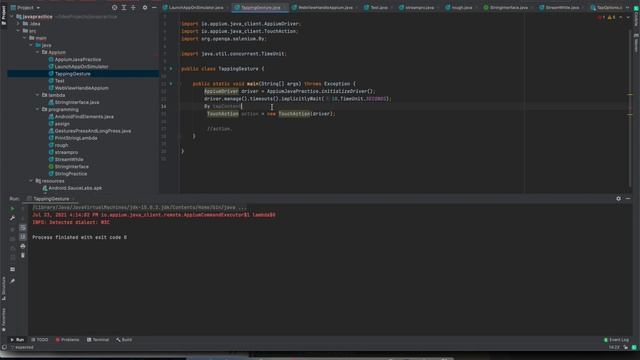Open the Build tool window
This screenshot has height=360, width=640.
[124, 340]
